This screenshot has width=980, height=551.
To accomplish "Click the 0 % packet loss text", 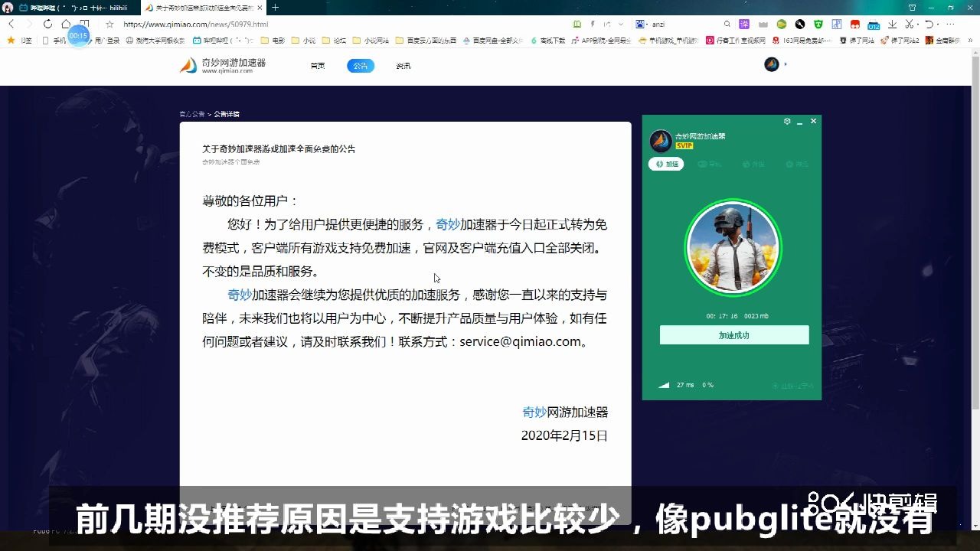I will click(x=707, y=385).
